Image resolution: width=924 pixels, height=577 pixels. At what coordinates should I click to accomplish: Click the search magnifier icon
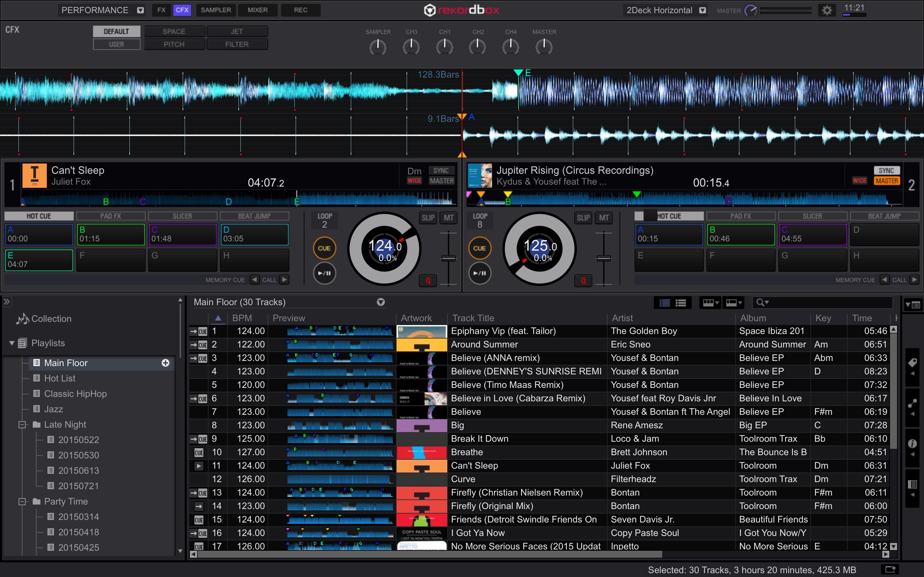point(760,303)
